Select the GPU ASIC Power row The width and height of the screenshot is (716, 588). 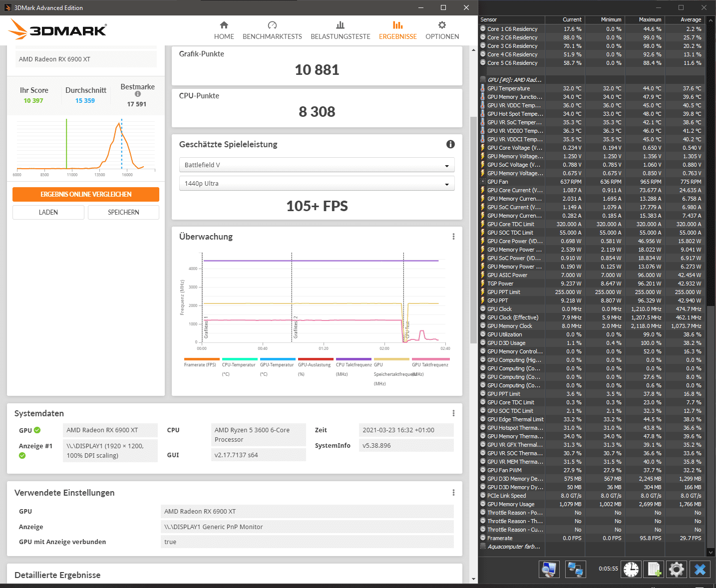[x=592, y=275]
